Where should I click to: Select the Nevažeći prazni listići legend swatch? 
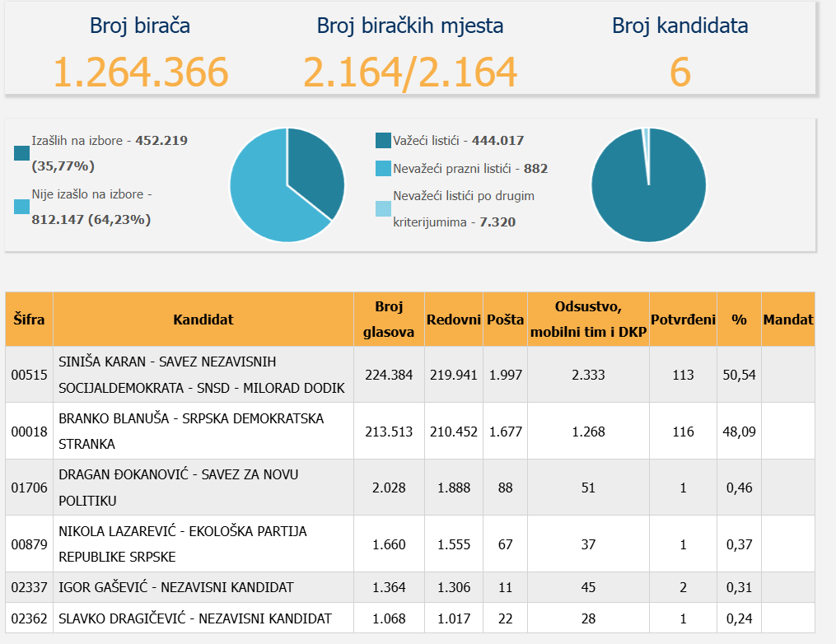(383, 169)
